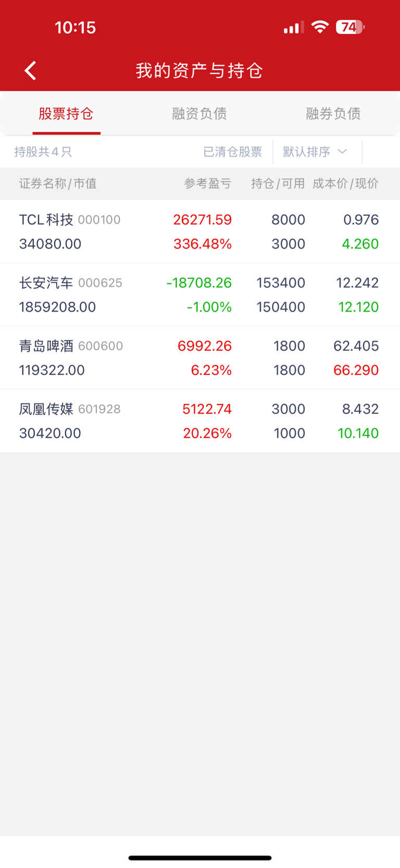
Task: Open the 融券负债 tab
Action: pos(333,114)
